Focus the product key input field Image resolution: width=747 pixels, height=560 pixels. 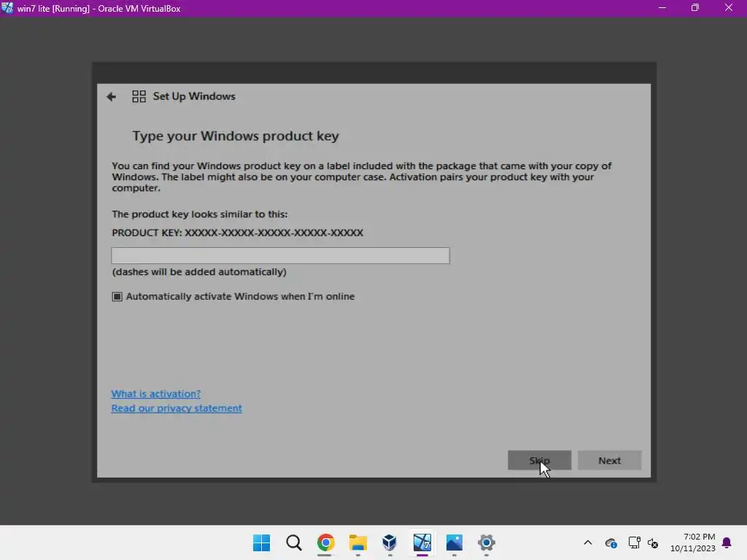pos(280,256)
